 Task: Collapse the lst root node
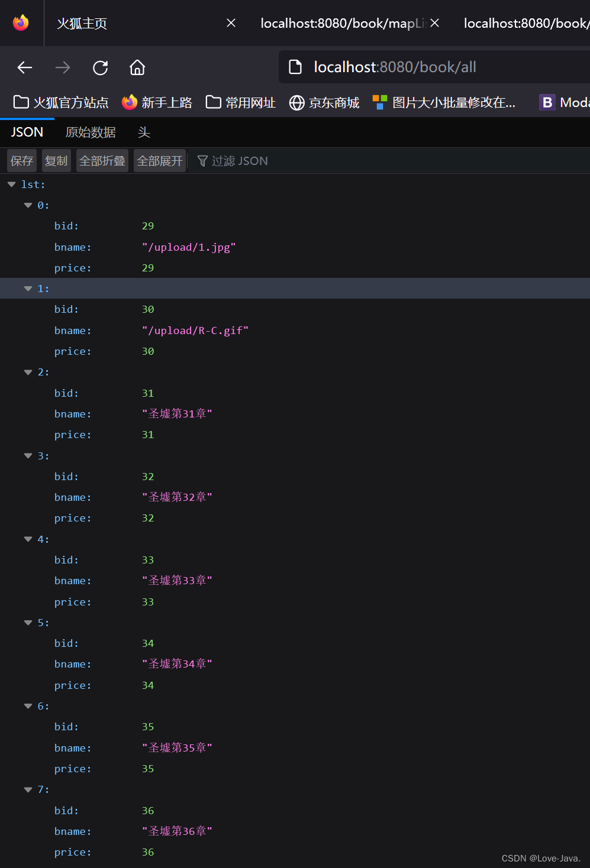(12, 184)
